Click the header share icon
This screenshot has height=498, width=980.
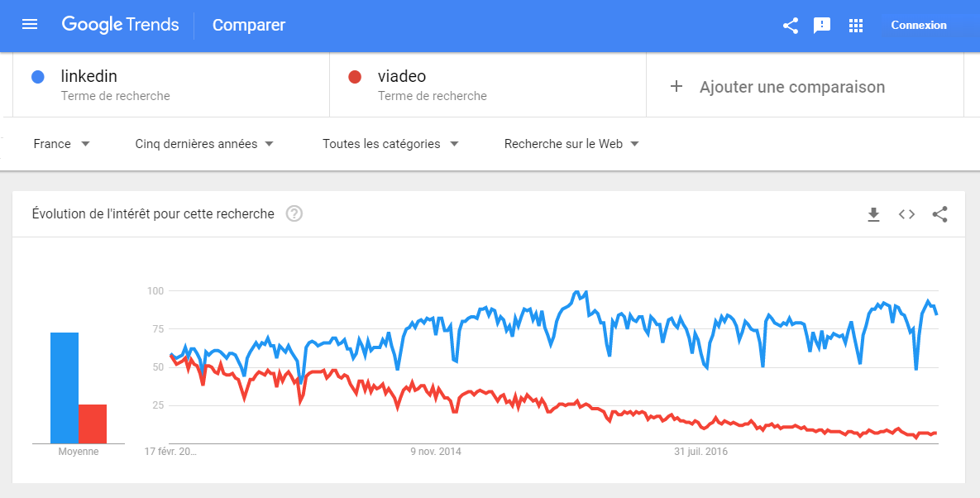click(791, 26)
